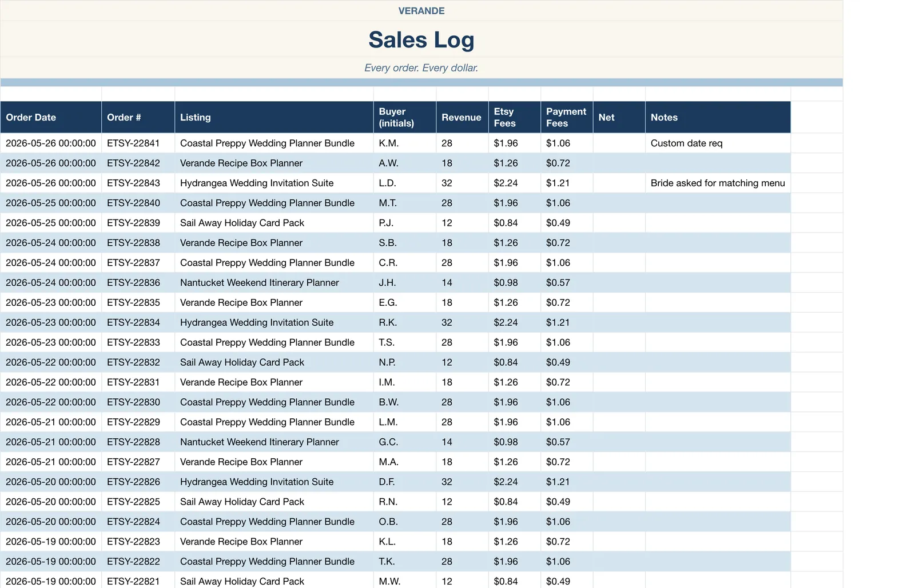This screenshot has height=588, width=915.
Task: Select order number ETSY-22841
Action: [x=138, y=143]
